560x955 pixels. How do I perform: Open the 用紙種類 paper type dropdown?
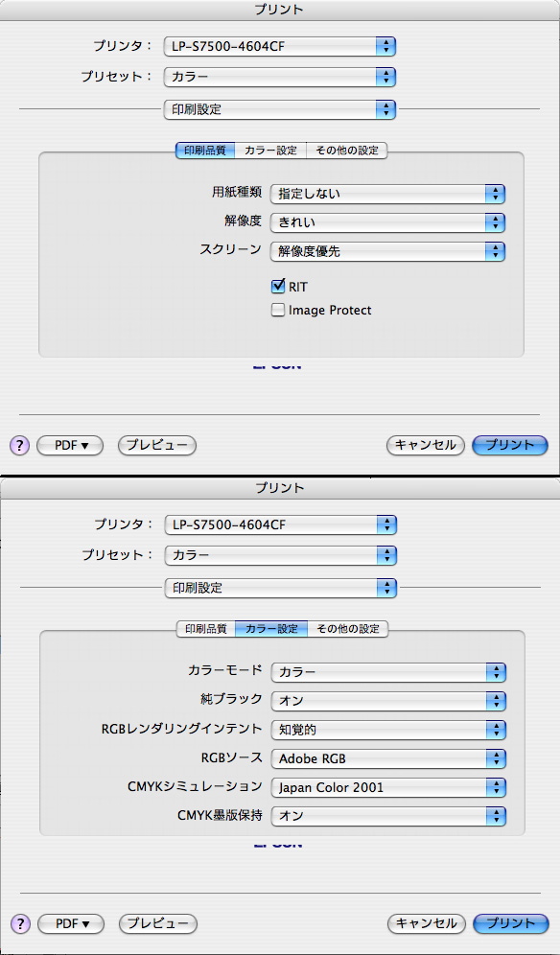click(x=388, y=194)
